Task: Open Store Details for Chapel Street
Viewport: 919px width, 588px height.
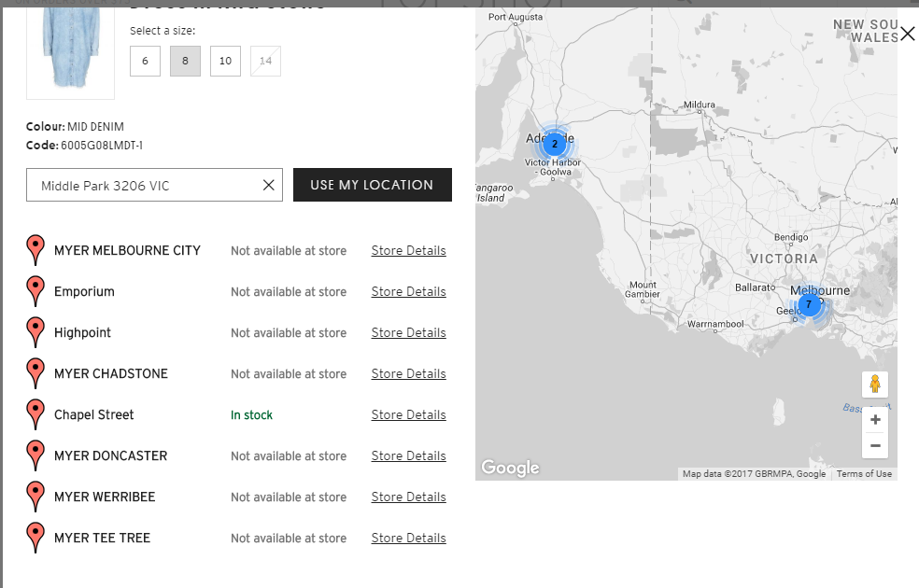Action: (408, 414)
